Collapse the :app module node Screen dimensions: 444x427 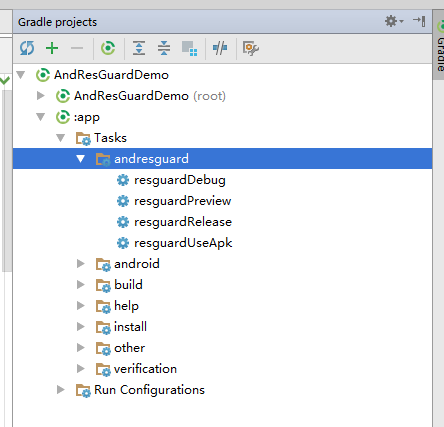coord(41,117)
